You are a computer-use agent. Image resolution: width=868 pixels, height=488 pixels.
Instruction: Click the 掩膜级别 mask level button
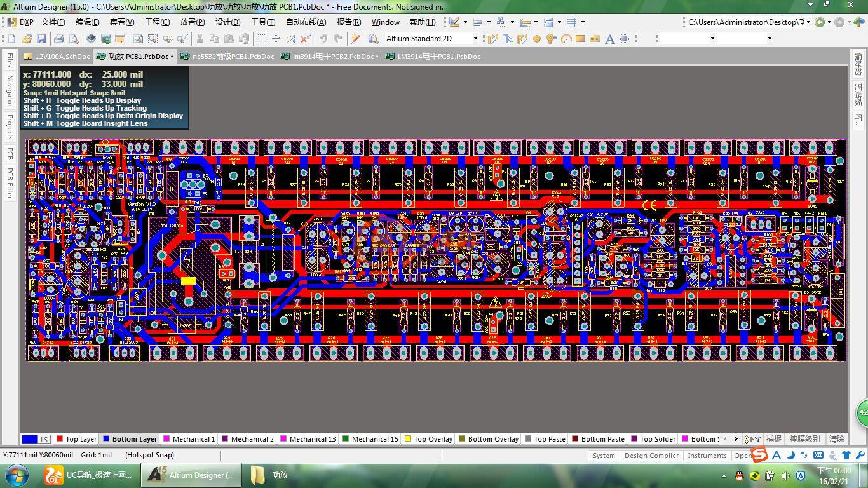pyautogui.click(x=805, y=439)
